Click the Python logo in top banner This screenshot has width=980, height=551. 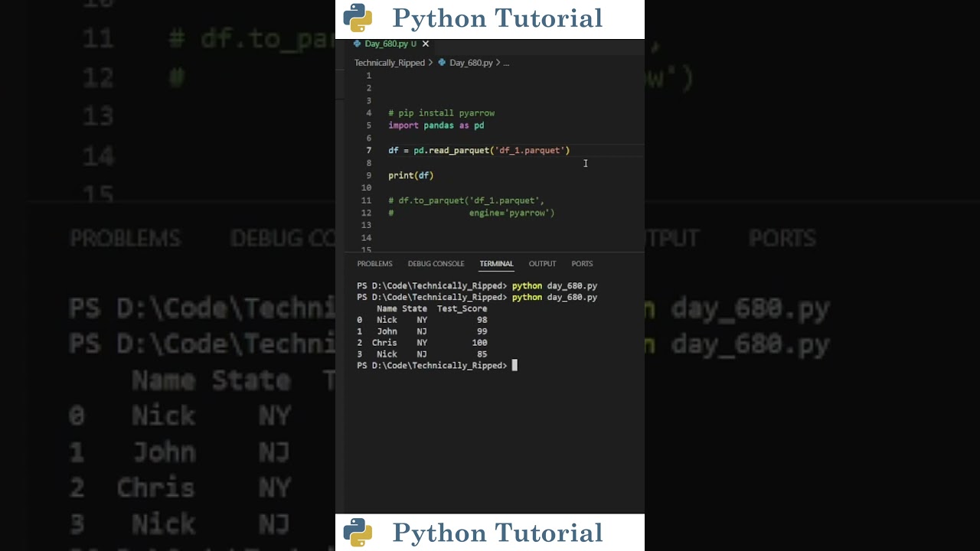[358, 18]
